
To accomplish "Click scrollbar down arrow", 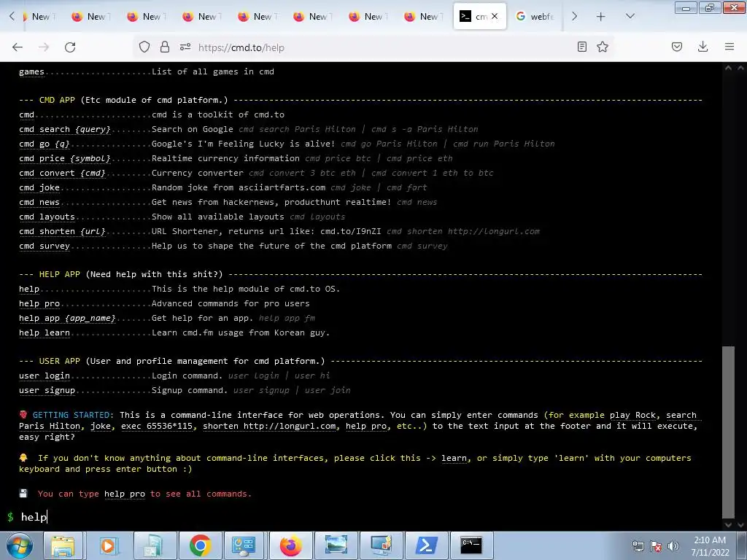I will click(x=728, y=525).
